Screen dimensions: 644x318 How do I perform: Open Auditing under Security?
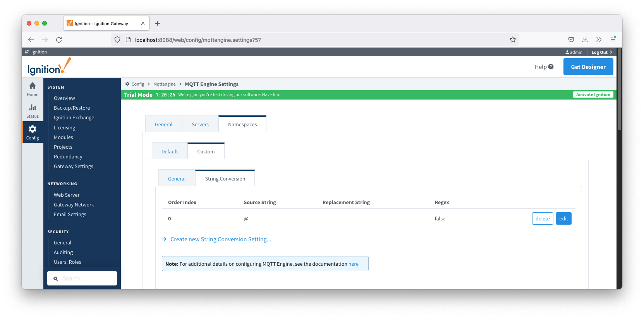click(64, 252)
